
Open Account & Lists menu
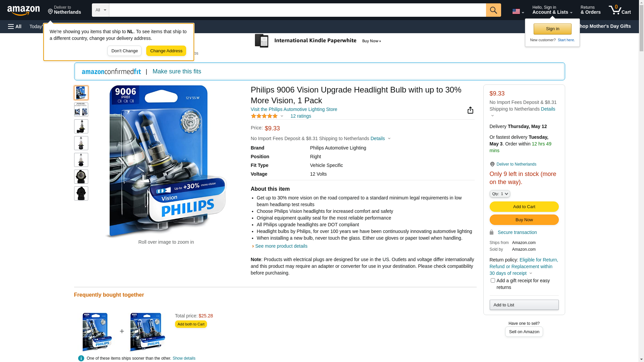click(x=552, y=10)
